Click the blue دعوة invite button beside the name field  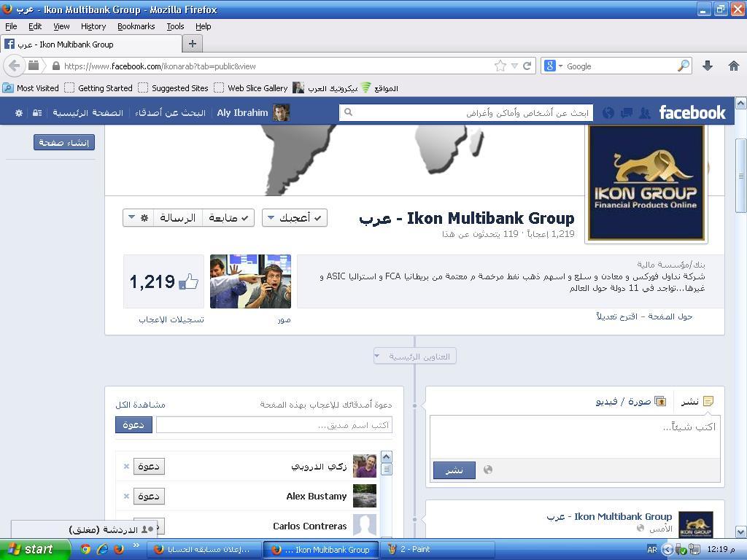(133, 425)
